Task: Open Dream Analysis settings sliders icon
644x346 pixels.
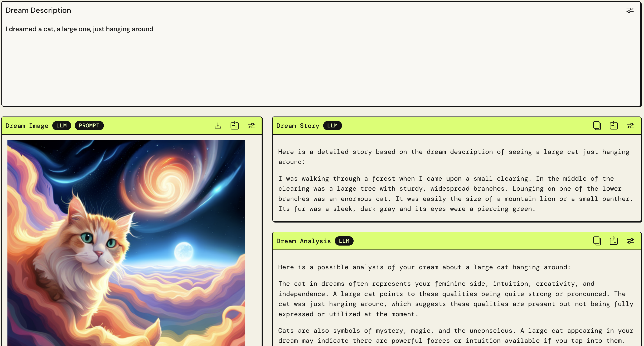Action: (x=630, y=241)
